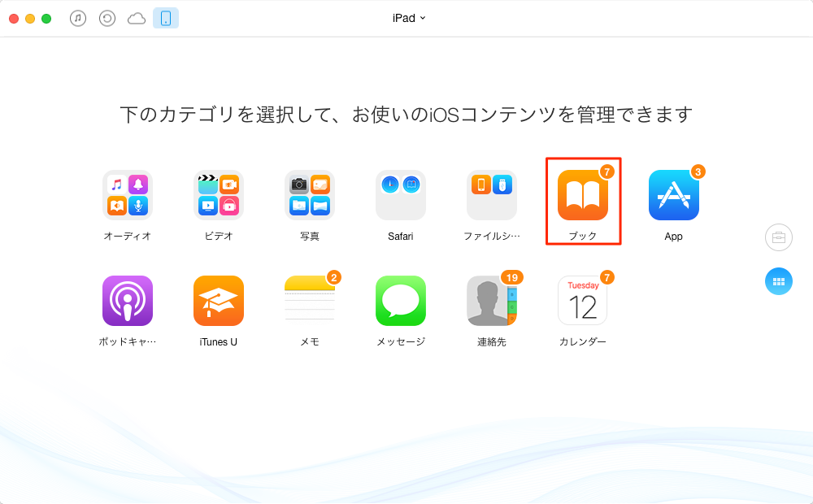Open the メモ (Notes) category
813x504 pixels.
pos(310,301)
